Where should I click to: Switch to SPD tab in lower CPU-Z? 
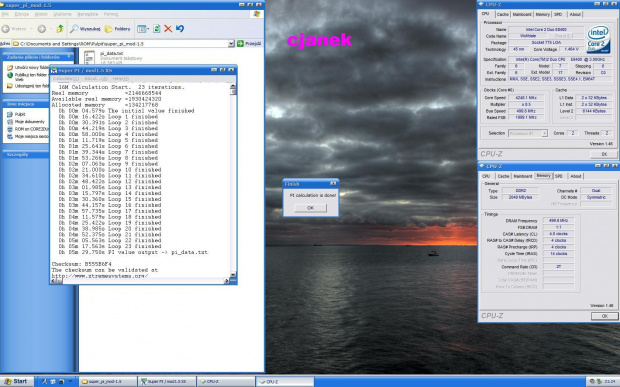tap(559, 176)
